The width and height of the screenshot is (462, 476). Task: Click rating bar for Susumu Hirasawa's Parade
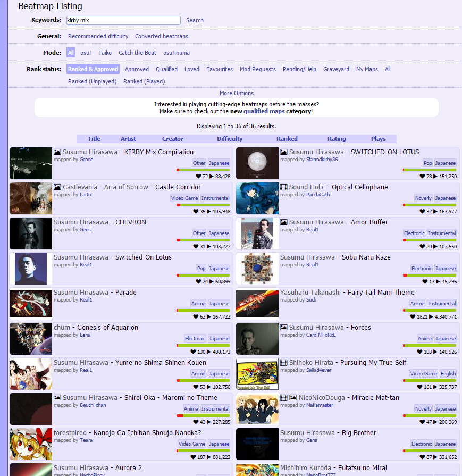[x=203, y=311]
